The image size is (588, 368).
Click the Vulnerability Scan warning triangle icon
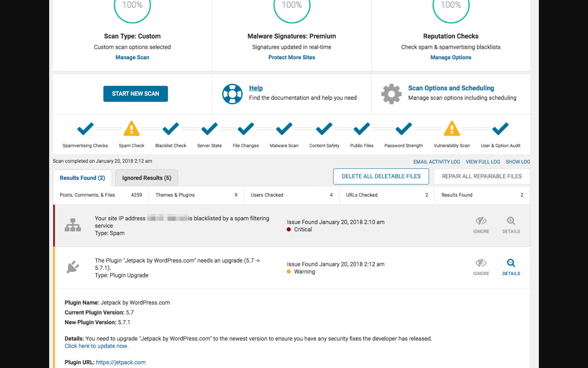click(x=452, y=128)
